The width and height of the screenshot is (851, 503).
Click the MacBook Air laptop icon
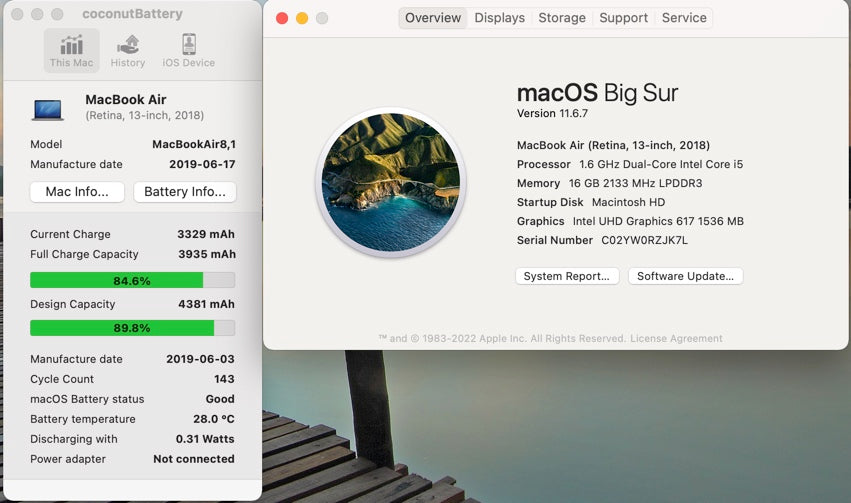tap(48, 109)
